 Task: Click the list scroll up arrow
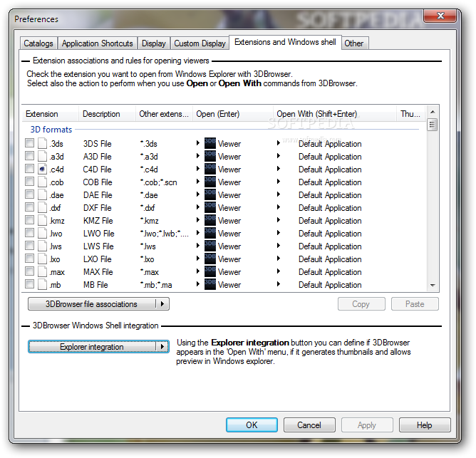[x=433, y=112]
